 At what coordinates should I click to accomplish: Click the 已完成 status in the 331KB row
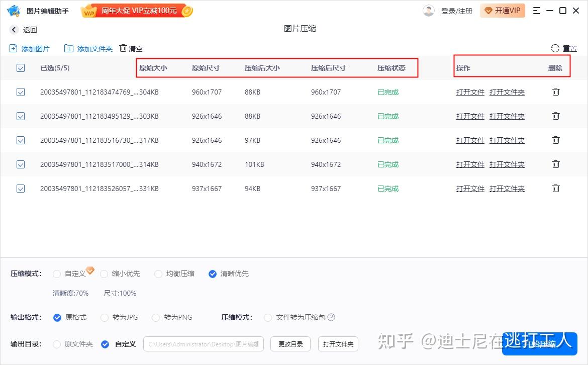[388, 189]
